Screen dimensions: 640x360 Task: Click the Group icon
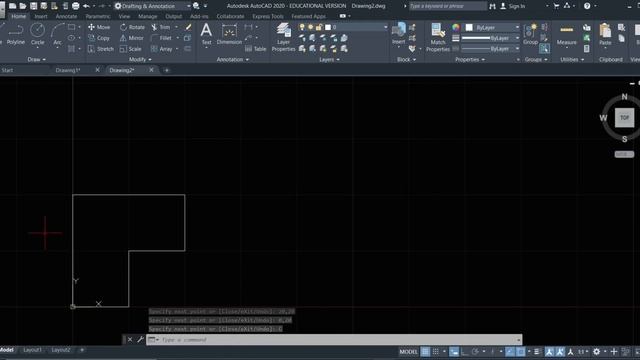coord(530,34)
